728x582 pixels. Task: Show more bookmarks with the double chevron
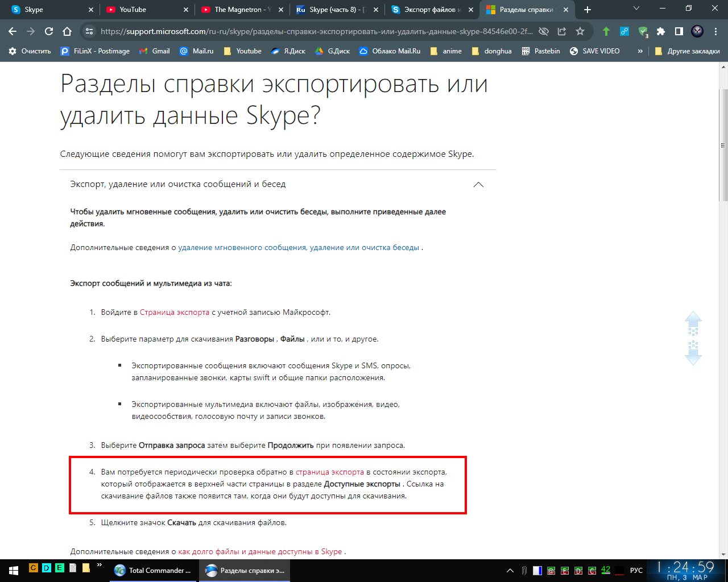click(640, 51)
